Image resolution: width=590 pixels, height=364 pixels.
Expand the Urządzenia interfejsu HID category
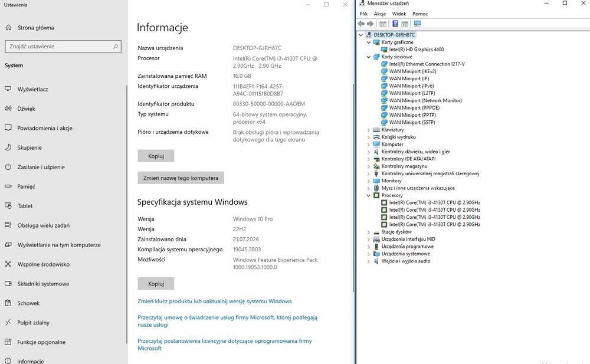pos(368,239)
